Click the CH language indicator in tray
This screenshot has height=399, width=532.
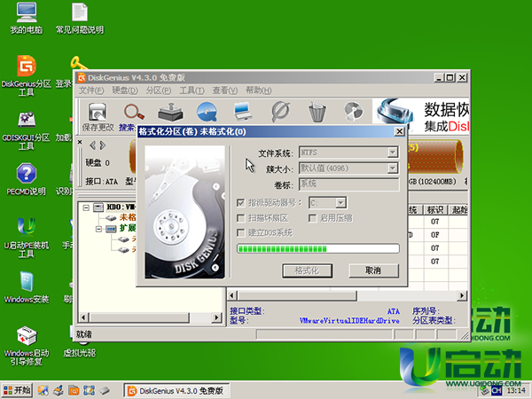[x=497, y=391]
